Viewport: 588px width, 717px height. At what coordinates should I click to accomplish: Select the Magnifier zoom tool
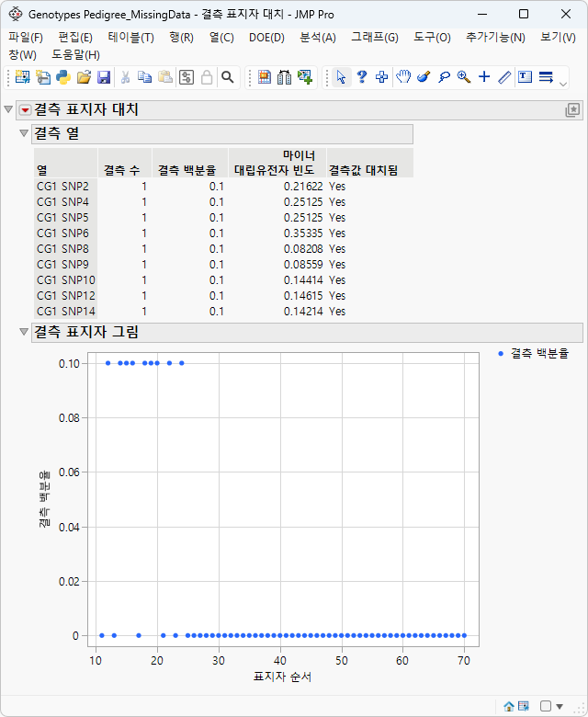464,77
